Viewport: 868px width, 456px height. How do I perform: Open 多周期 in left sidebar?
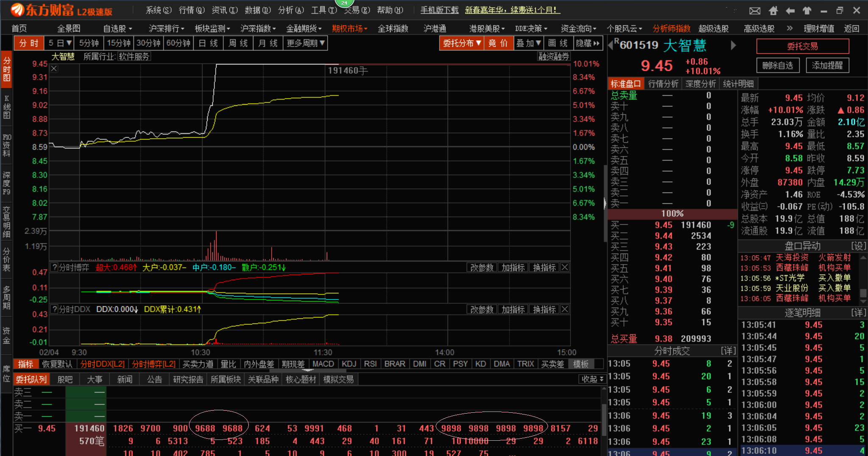coord(6,298)
